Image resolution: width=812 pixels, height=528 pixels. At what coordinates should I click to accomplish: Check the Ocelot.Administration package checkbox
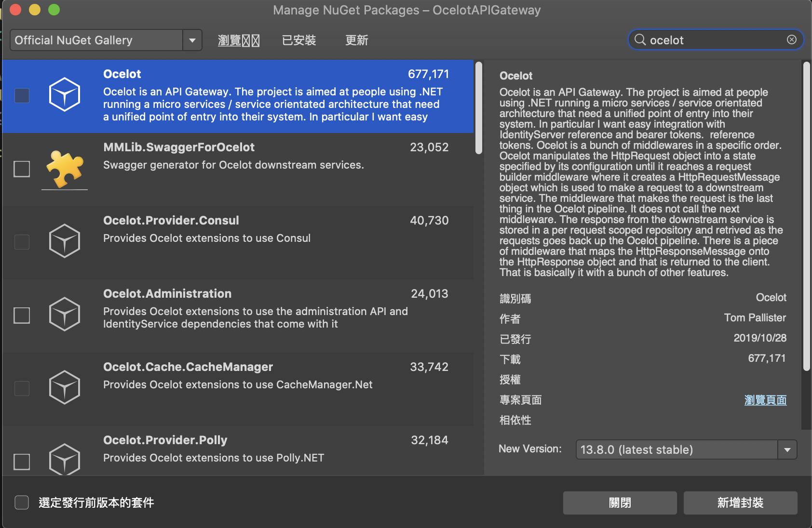(22, 316)
